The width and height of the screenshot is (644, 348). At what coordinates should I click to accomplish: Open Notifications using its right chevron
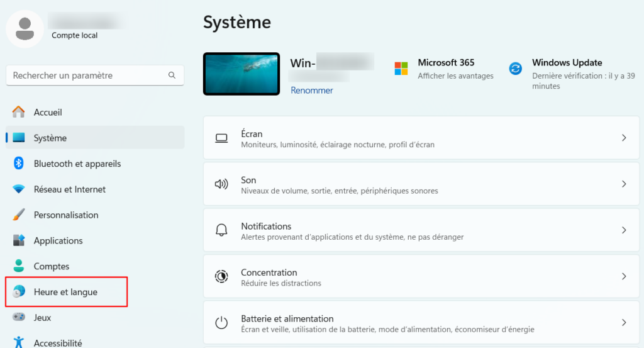[x=624, y=230]
